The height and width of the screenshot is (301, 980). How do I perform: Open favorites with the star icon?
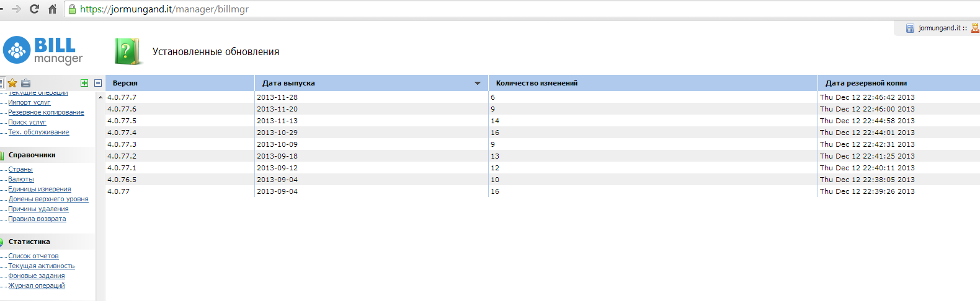[12, 83]
